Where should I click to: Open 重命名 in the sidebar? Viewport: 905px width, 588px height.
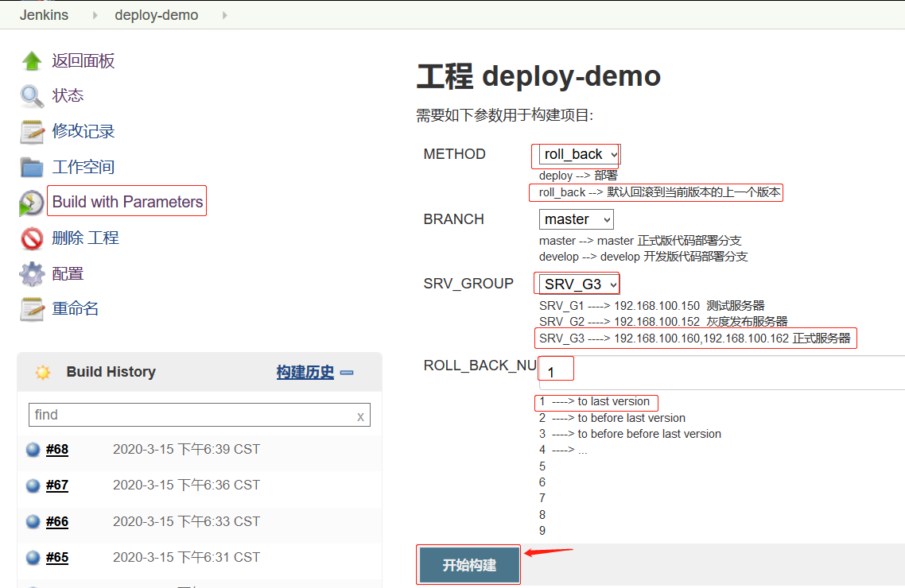pyautogui.click(x=75, y=308)
